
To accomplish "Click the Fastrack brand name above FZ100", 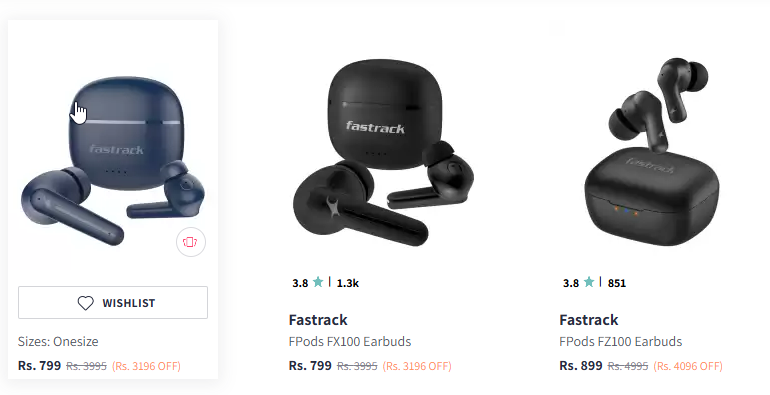I will click(x=588, y=320).
